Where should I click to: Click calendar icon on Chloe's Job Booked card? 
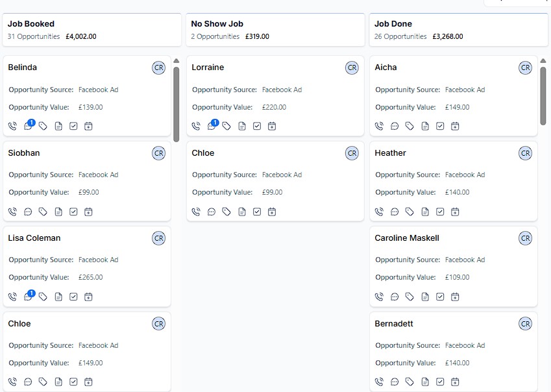tap(88, 382)
